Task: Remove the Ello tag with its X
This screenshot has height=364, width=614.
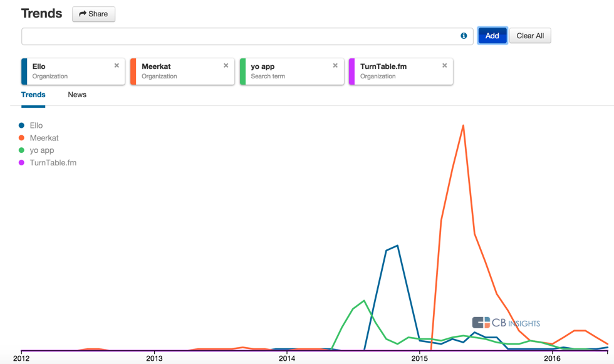Action: 117,66
